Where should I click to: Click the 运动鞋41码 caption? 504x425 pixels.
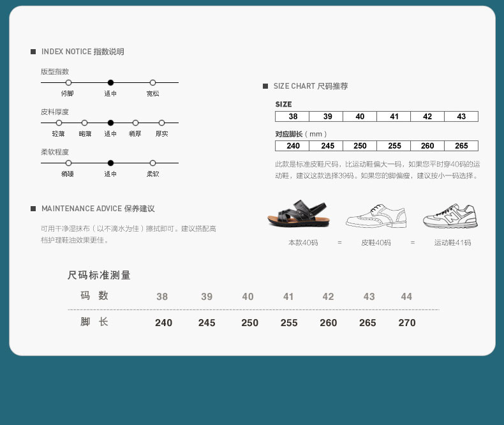[x=452, y=242]
